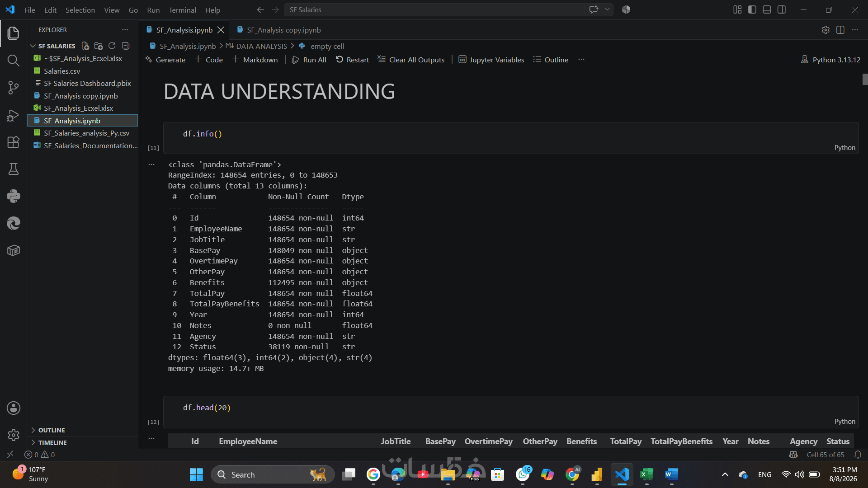Image resolution: width=868 pixels, height=488 pixels.
Task: Collapse folders in explorer icon
Action: (126, 46)
